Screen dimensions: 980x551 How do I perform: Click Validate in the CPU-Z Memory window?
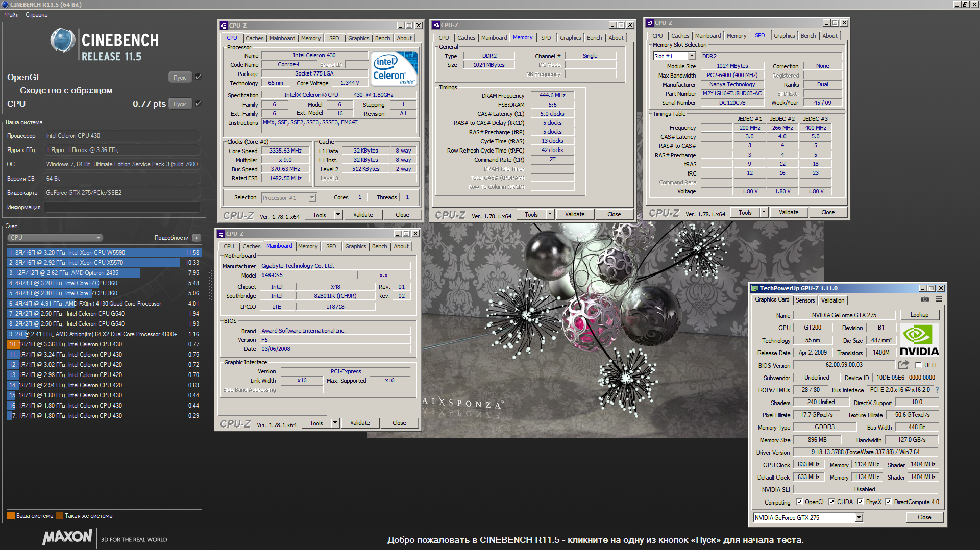point(575,215)
